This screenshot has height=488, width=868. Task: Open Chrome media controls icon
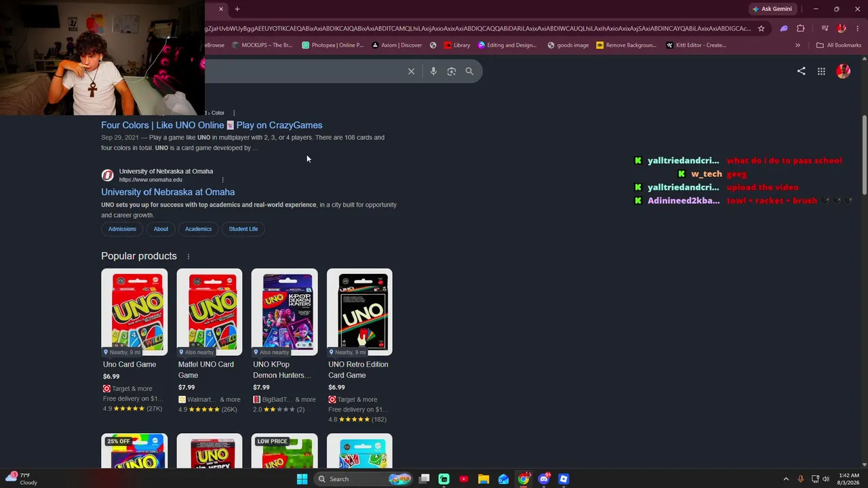coord(825,28)
